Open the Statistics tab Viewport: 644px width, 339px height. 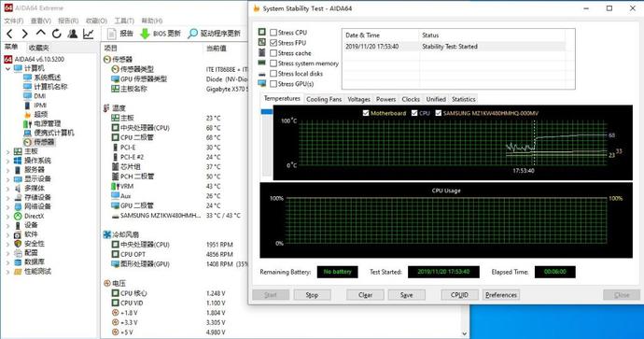click(x=463, y=99)
